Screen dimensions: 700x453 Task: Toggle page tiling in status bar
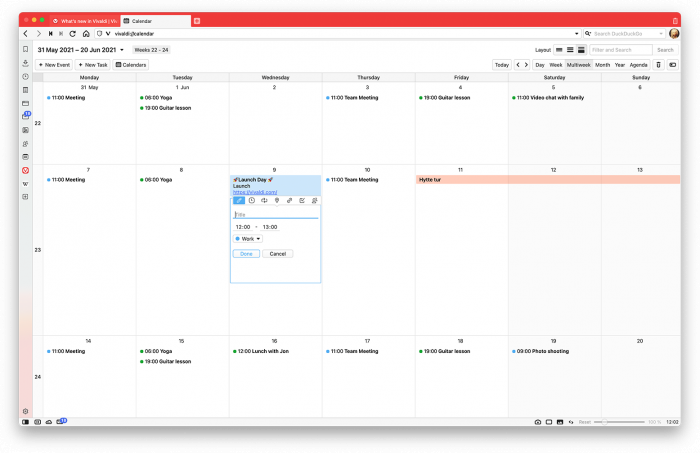(x=549, y=422)
